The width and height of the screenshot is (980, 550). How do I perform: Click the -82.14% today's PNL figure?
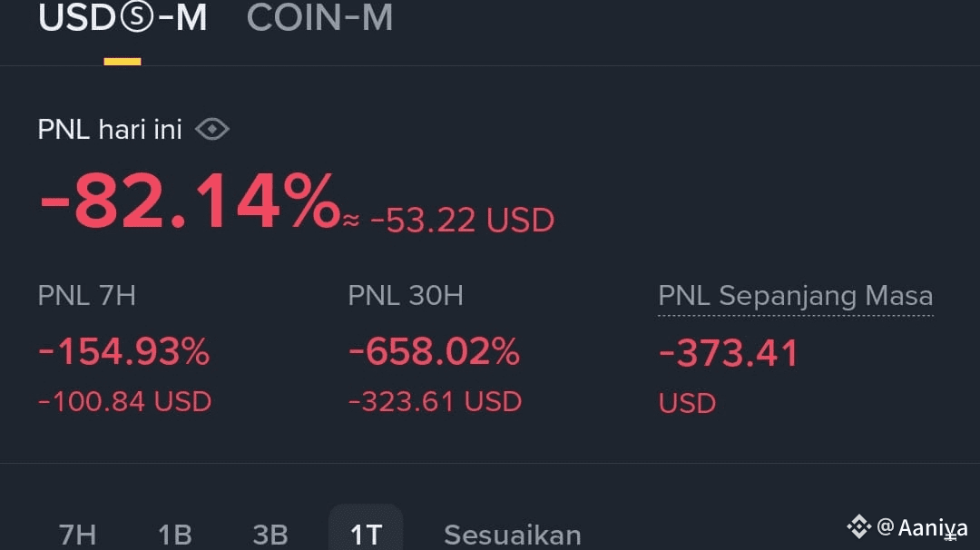[x=190, y=201]
